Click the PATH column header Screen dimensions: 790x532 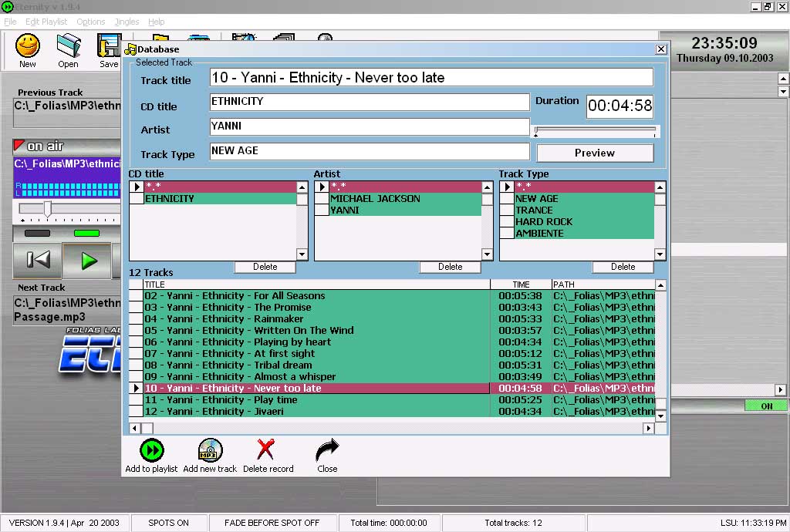click(x=603, y=285)
